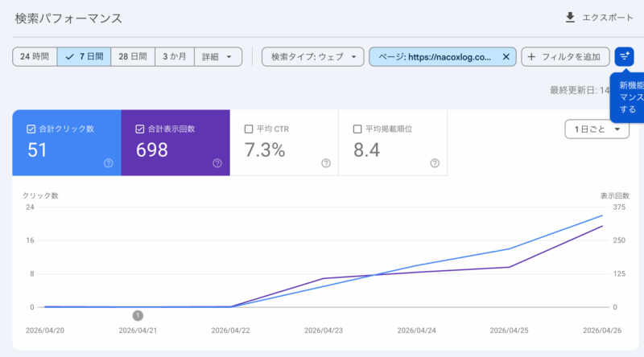Click the average position value 8.4
This screenshot has height=357, width=644.
[x=367, y=150]
